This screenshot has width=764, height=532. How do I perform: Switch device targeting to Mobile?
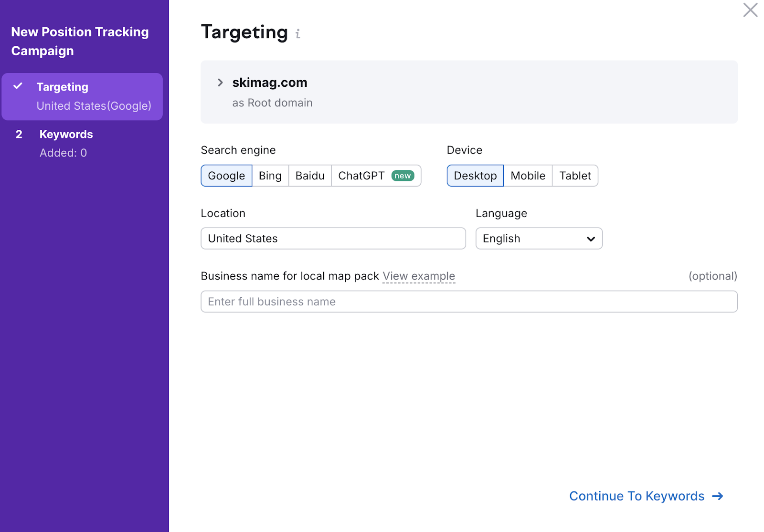tap(528, 175)
